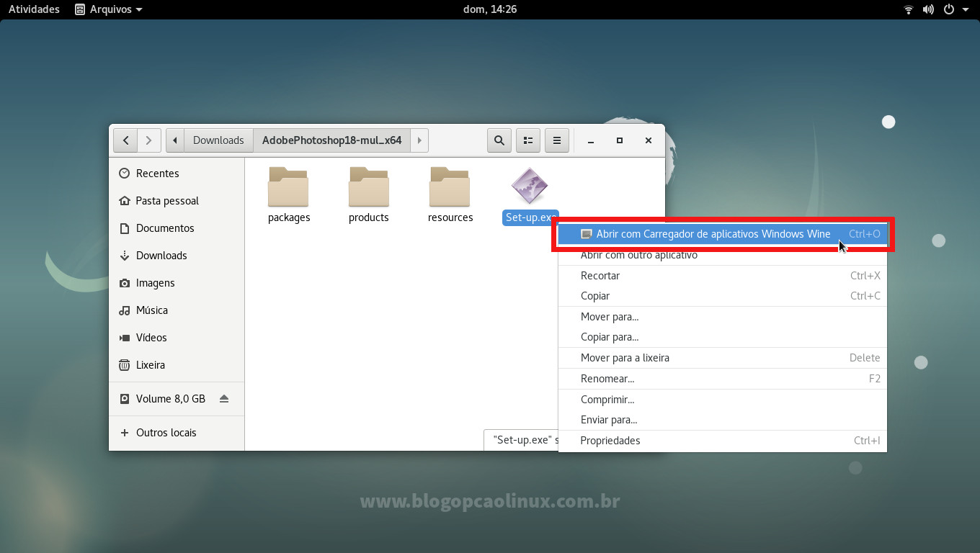Open Outros locais in the sidebar

point(177,433)
